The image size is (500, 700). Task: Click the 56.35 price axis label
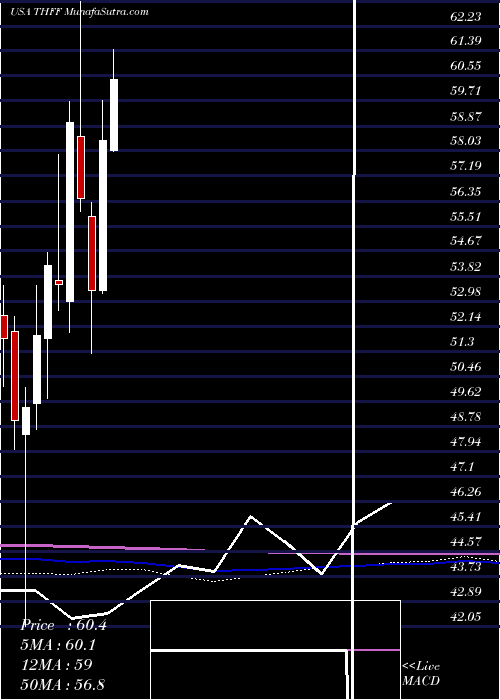coord(466,192)
